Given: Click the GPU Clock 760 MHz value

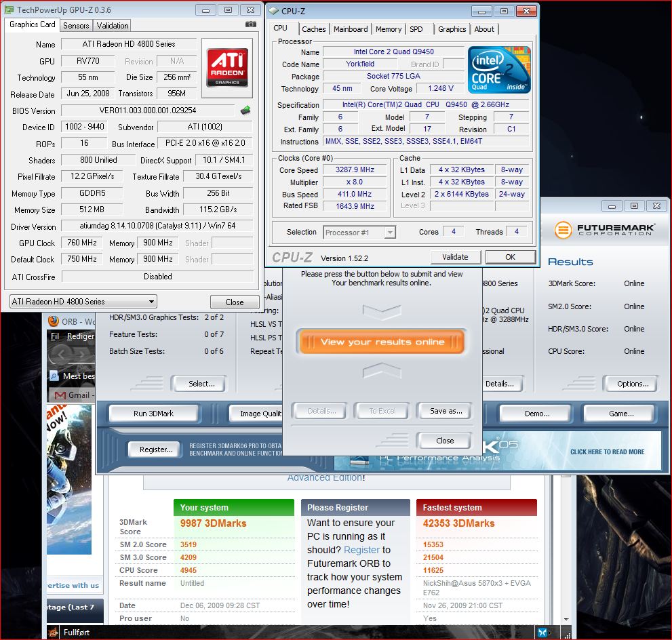Looking at the screenshot, I should [x=82, y=243].
